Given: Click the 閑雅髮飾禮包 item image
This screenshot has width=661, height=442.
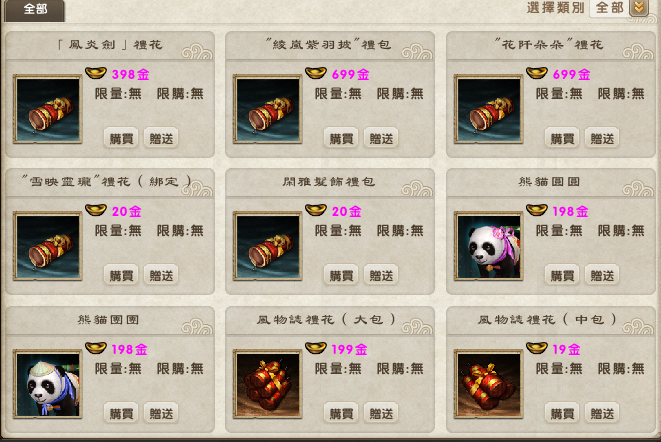Looking at the screenshot, I should pyautogui.click(x=268, y=246).
